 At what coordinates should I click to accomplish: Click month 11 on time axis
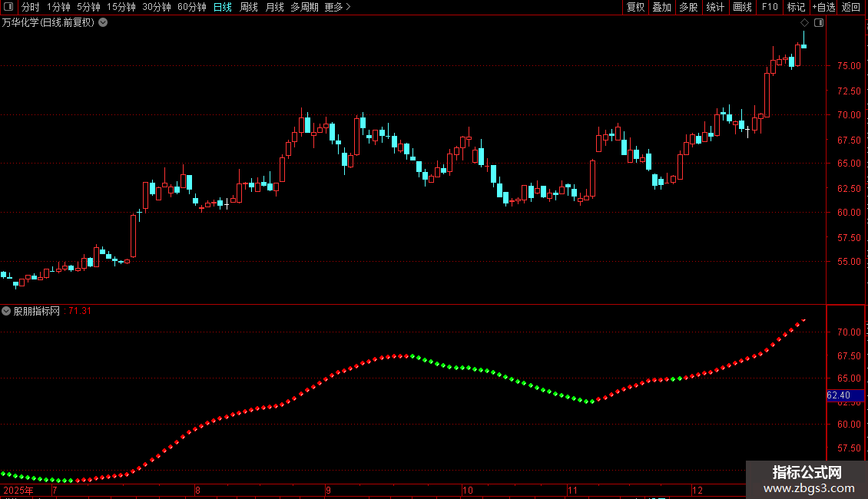coord(572,490)
